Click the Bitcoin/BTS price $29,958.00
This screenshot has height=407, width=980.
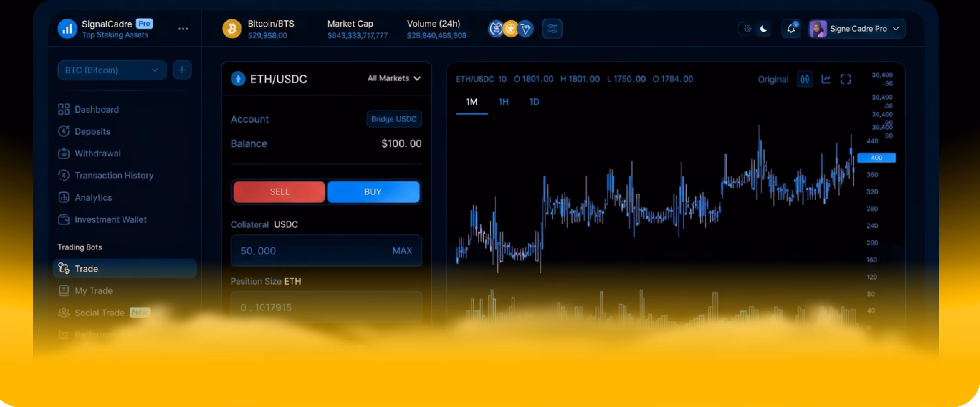tap(267, 35)
